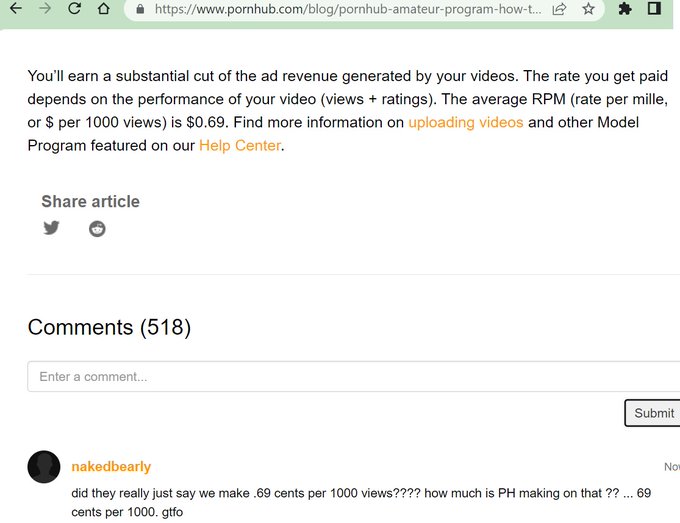Open the extensions puzzle icon
The height and width of the screenshot is (523, 680).
[x=624, y=9]
